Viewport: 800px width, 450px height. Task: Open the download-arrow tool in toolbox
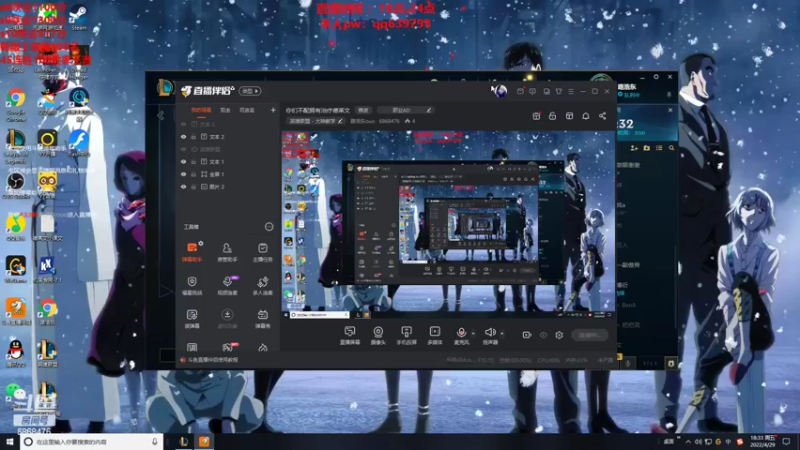tap(227, 318)
